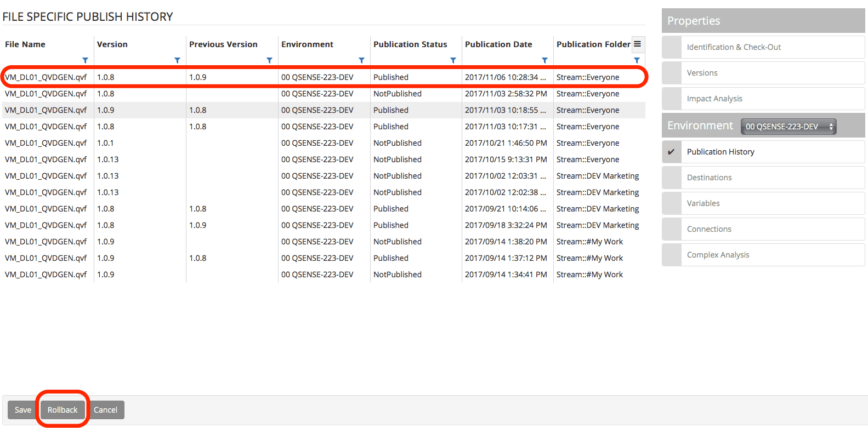Click the Previous Version filter funnel icon
Screen dimensions: 868x428
pyautogui.click(x=269, y=60)
